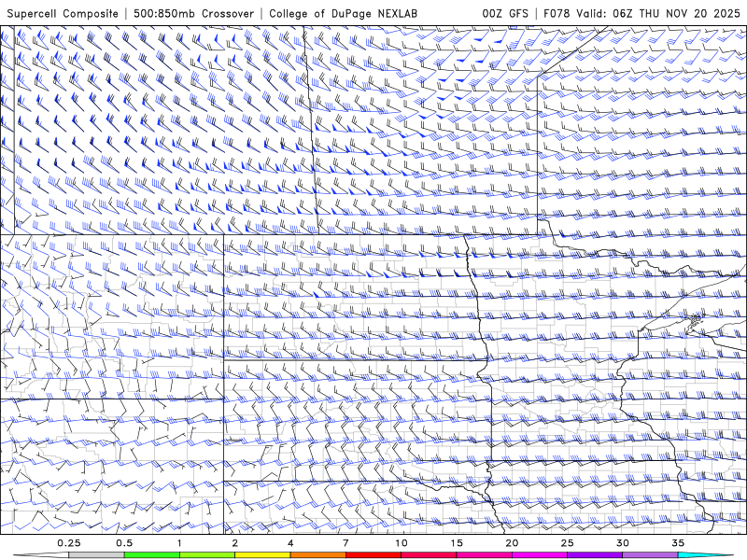Click the orange legend swatch for 4–7
Screen dimensions: 747x560
[x=317, y=555]
